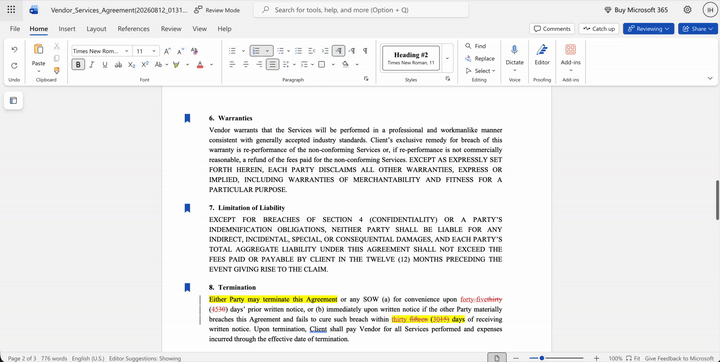Switch to the View tab

[x=199, y=28]
